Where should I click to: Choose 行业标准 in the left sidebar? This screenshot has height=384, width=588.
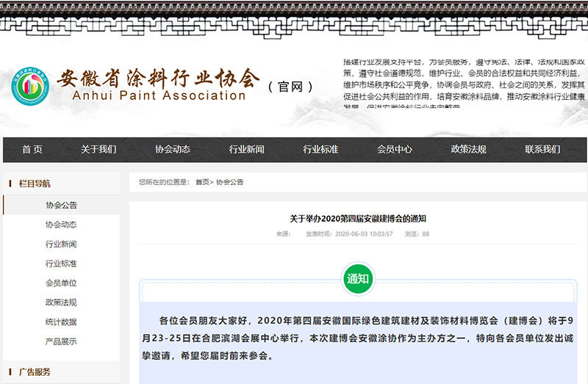61,264
